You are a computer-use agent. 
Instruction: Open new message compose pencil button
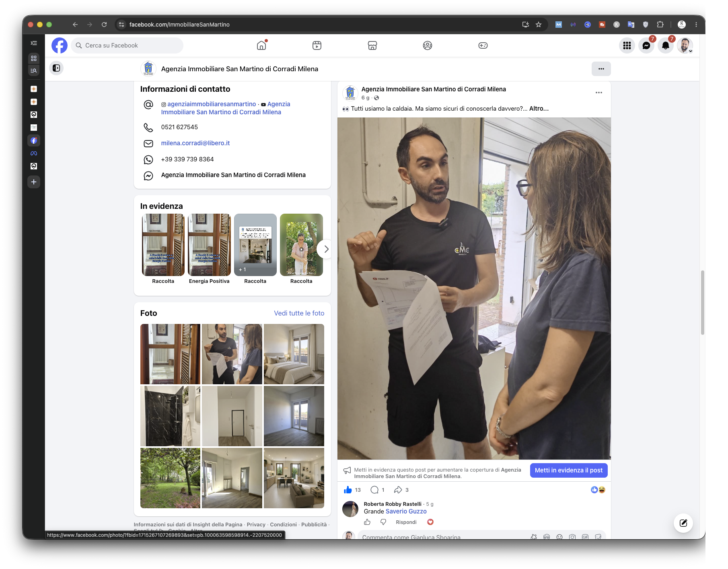tap(683, 523)
